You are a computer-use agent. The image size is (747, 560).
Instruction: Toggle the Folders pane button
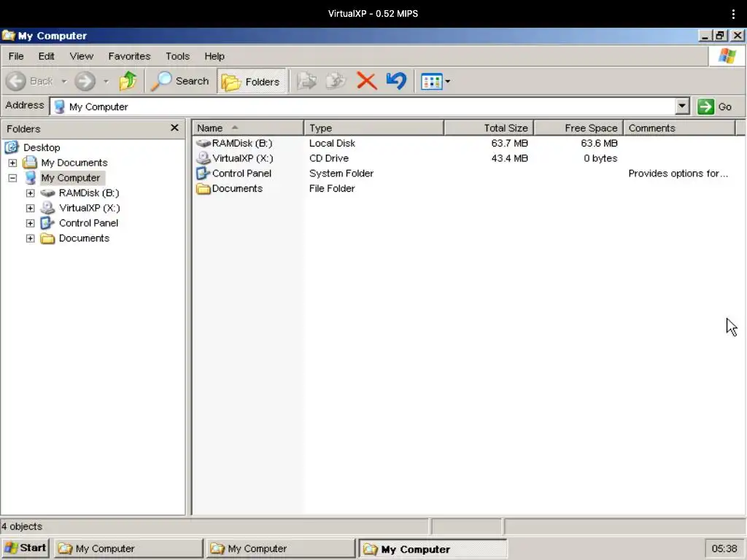pos(251,82)
